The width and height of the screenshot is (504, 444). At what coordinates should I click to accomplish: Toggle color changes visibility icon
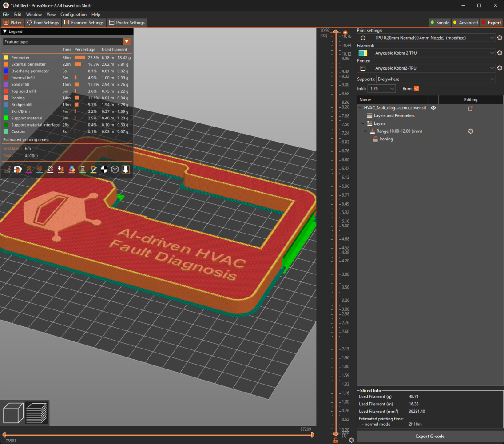(71, 169)
